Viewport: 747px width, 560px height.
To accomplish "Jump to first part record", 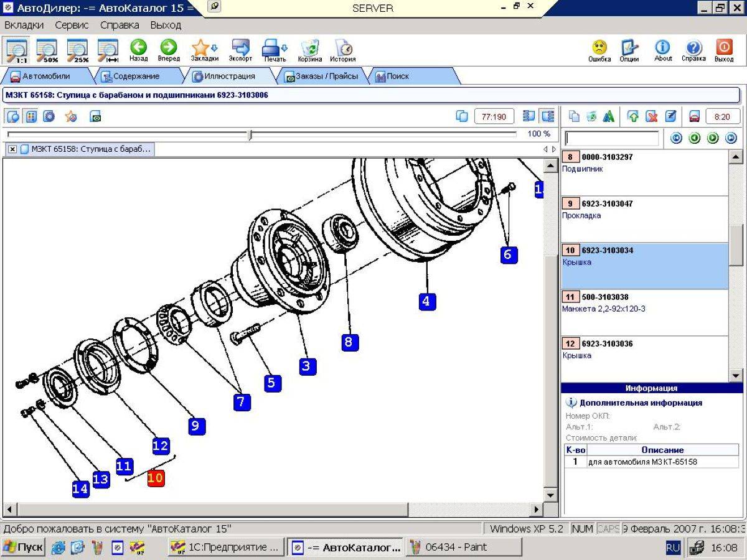I will point(676,138).
